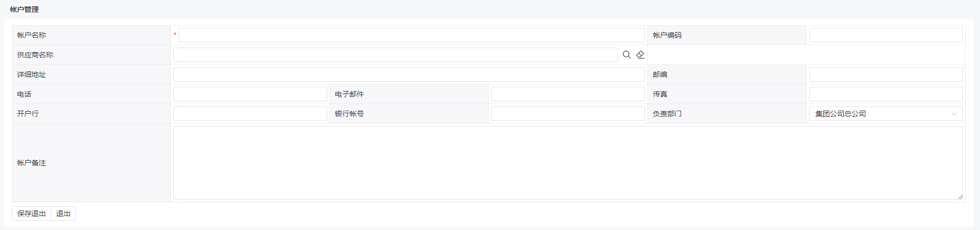This screenshot has height=230, width=980.
Task: Open the 负责部门 dropdown
Action: point(886,114)
